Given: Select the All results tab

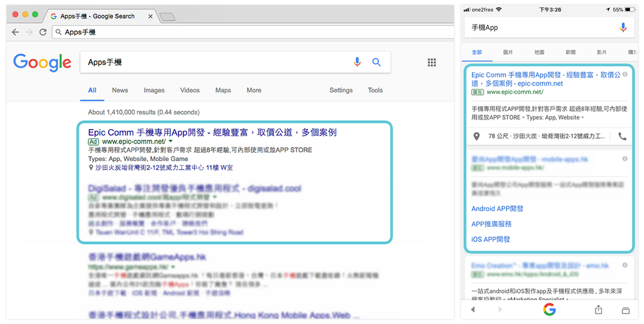Looking at the screenshot, I should (x=92, y=90).
